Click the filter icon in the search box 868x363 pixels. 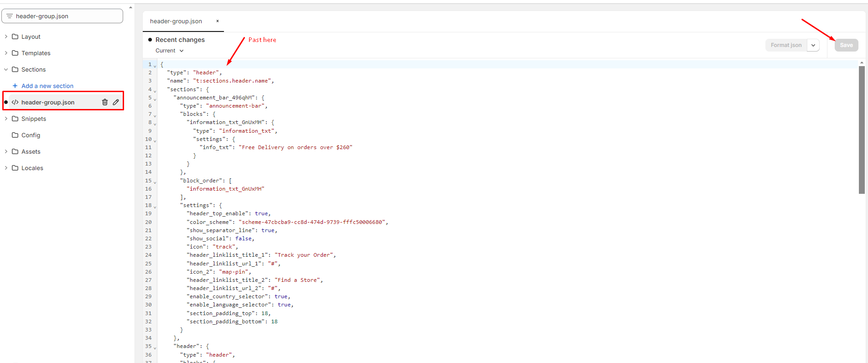tap(9, 16)
